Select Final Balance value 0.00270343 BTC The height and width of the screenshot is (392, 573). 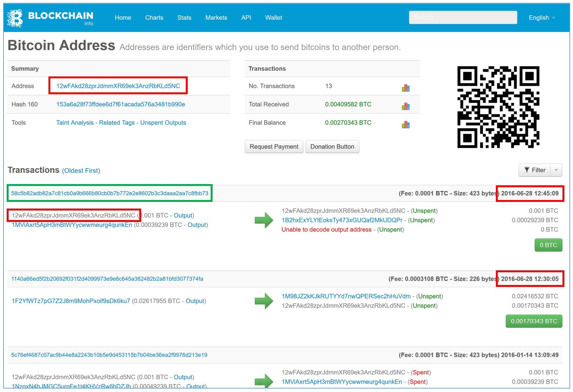348,123
